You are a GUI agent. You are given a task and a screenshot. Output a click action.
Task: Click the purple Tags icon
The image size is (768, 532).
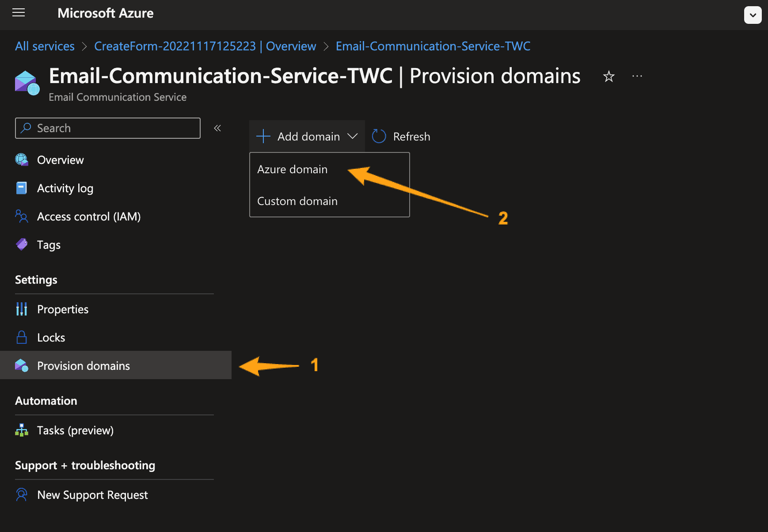tap(22, 244)
